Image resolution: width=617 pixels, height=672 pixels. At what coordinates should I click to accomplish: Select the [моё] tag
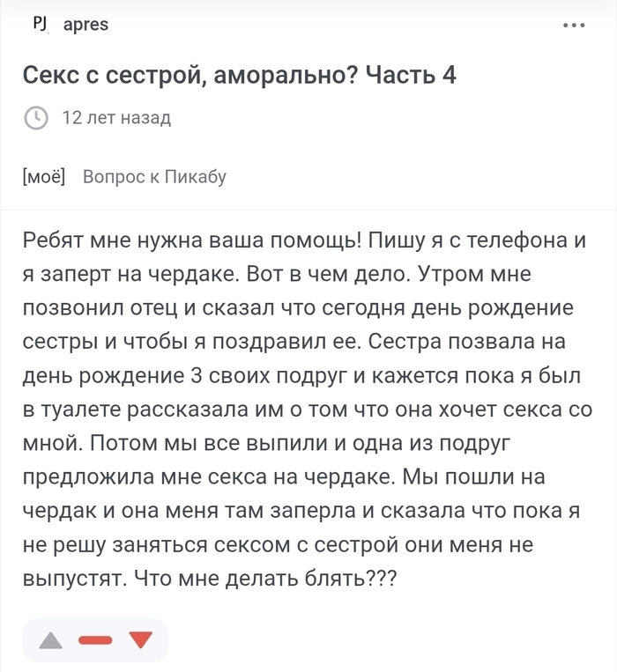[x=44, y=176]
